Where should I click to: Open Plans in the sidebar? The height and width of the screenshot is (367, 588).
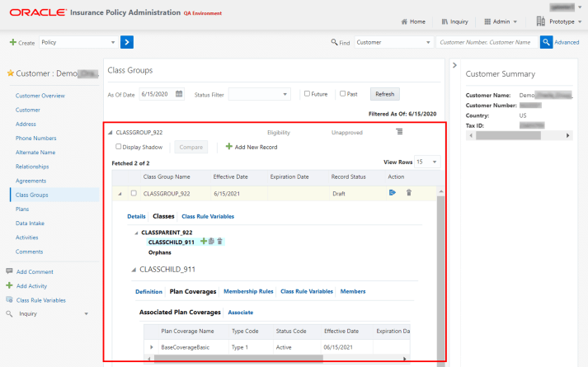point(22,209)
